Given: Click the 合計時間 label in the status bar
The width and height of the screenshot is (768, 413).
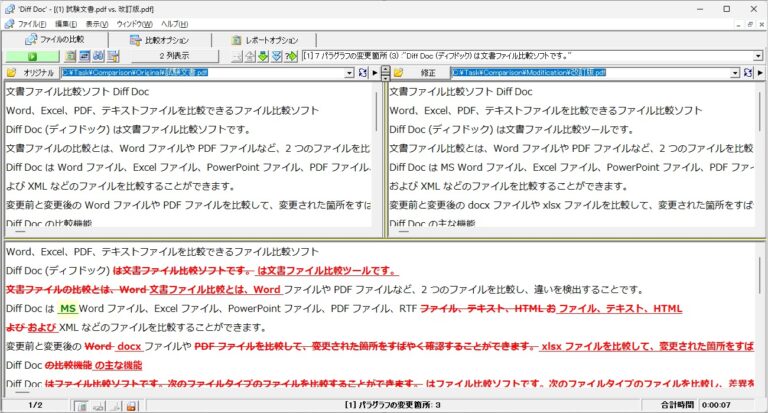Looking at the screenshot, I should (677, 405).
